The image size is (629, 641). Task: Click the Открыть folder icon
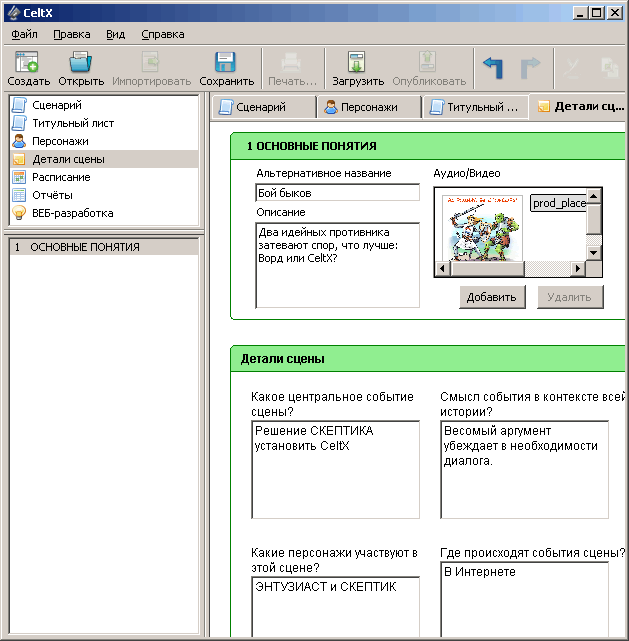coord(81,62)
